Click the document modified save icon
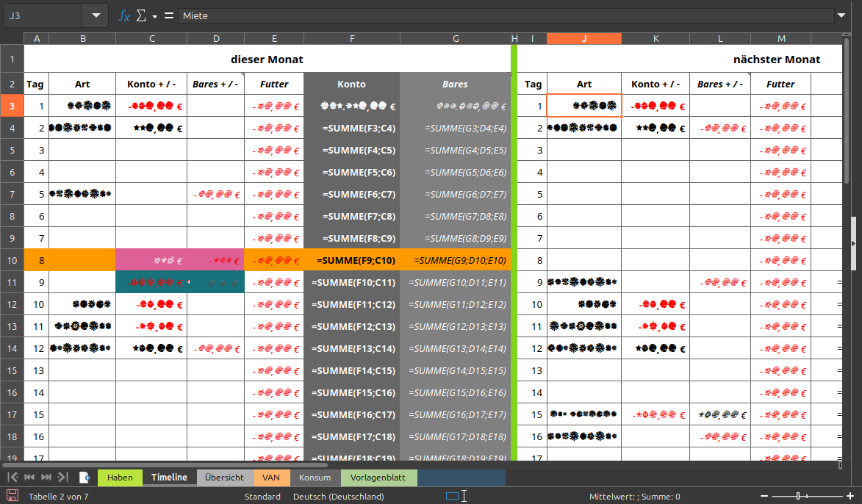Viewport: 862px width, 504px height. point(12,496)
